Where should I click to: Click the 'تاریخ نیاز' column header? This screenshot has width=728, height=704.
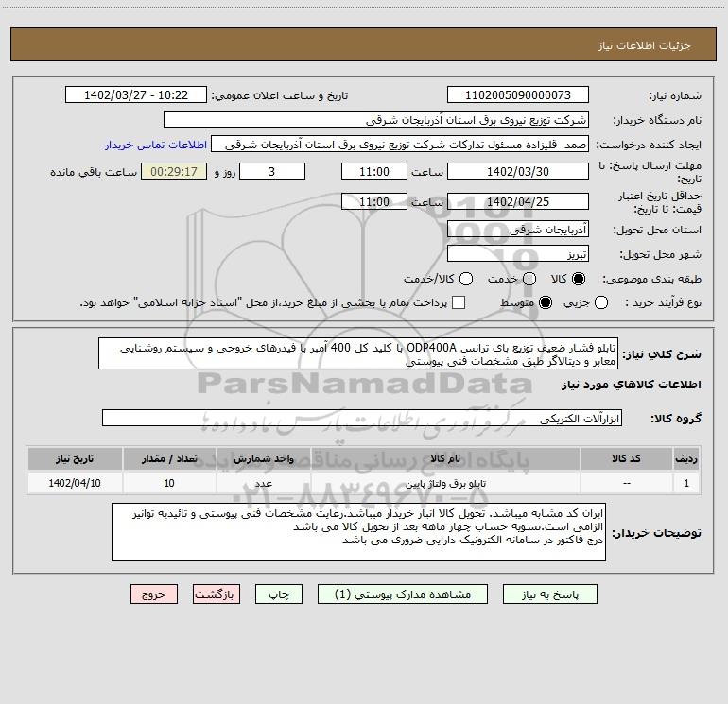point(75,458)
